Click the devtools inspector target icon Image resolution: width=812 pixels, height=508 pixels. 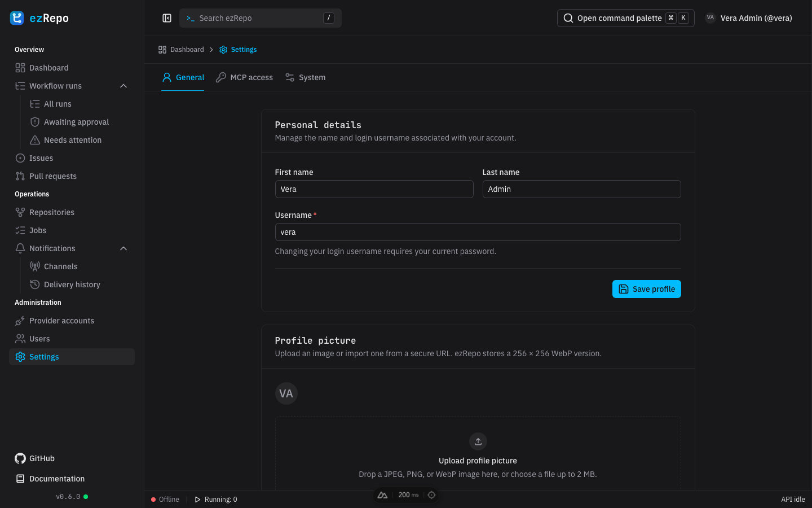click(x=431, y=495)
